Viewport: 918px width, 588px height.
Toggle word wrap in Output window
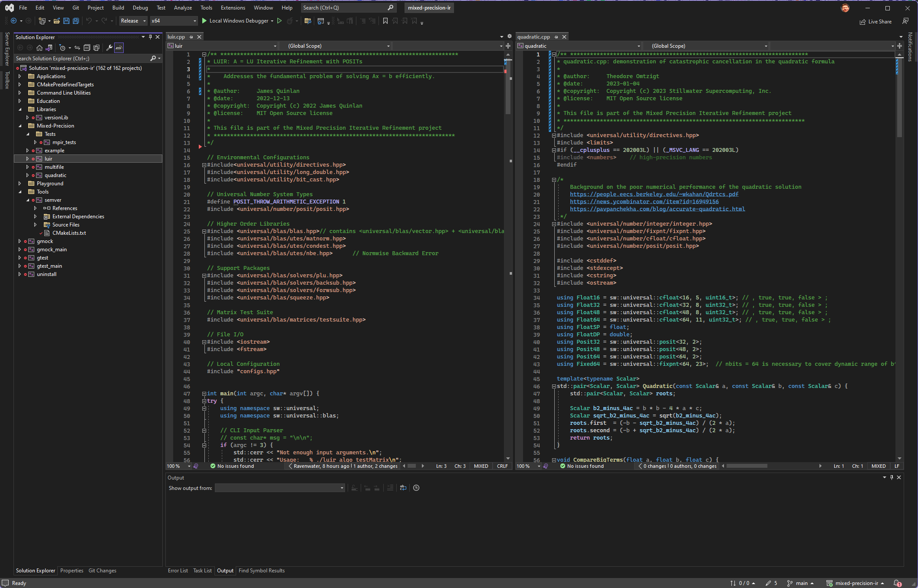(403, 488)
